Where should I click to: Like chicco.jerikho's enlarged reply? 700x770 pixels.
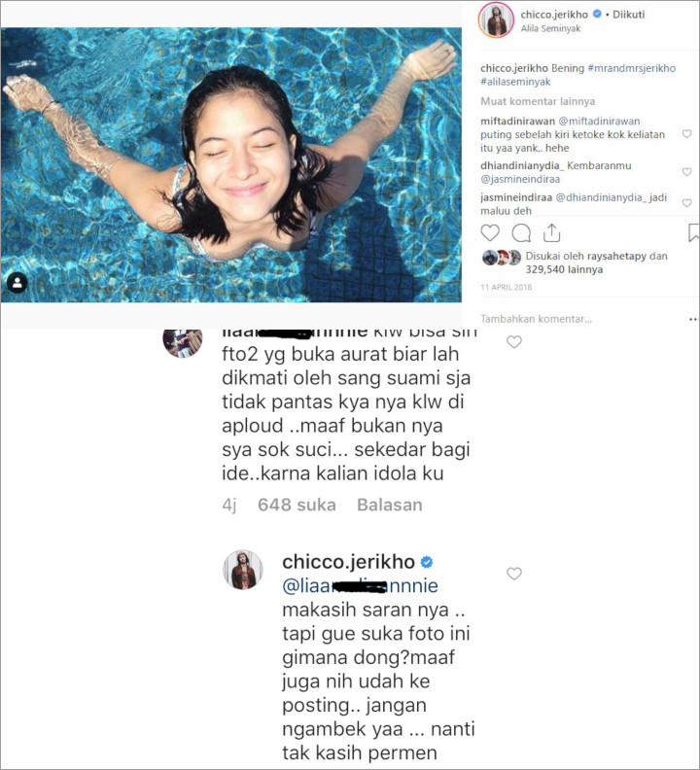(x=514, y=573)
